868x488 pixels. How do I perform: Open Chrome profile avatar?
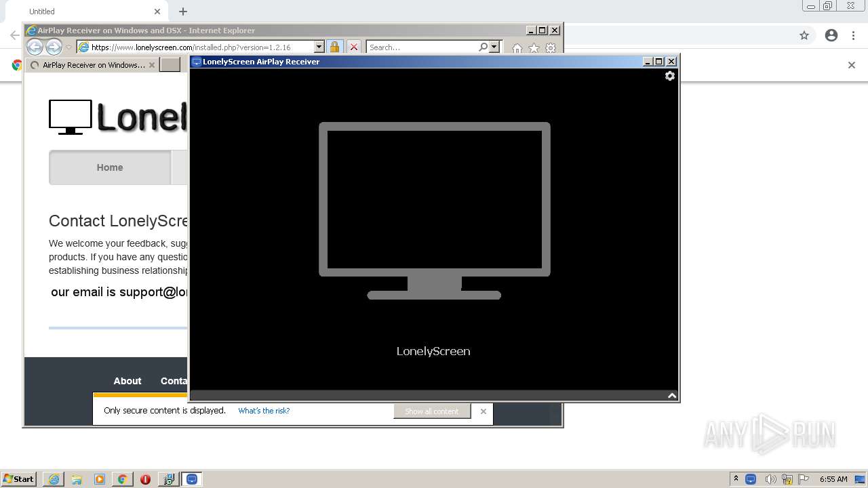[831, 35]
